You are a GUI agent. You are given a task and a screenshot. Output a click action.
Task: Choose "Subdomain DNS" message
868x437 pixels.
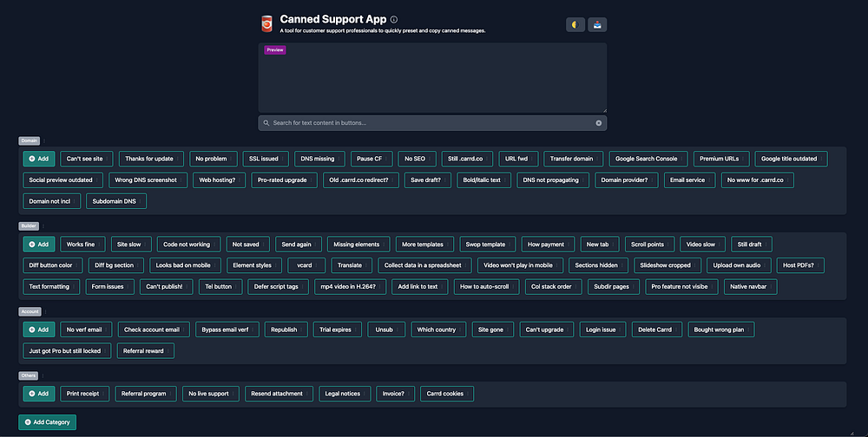(116, 201)
